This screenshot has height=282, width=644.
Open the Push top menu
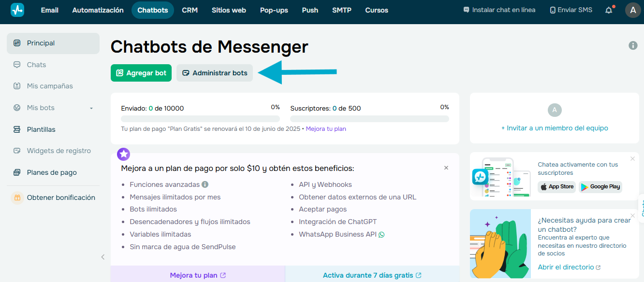pyautogui.click(x=310, y=10)
